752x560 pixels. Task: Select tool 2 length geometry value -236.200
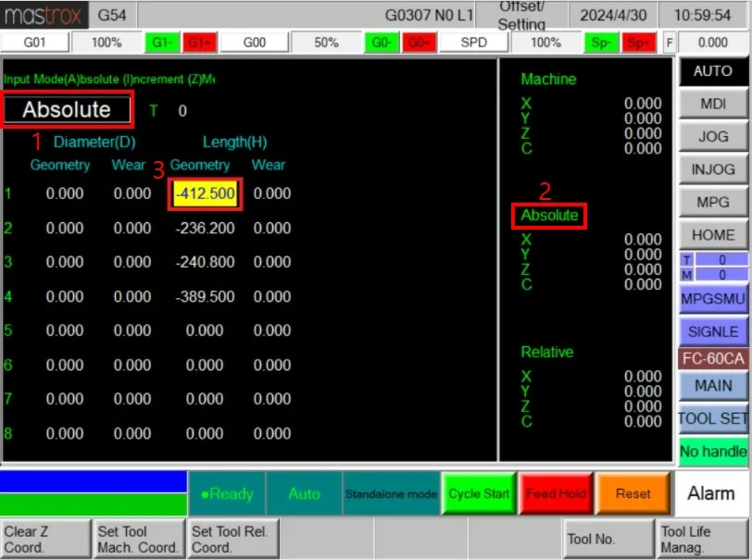[x=206, y=229]
